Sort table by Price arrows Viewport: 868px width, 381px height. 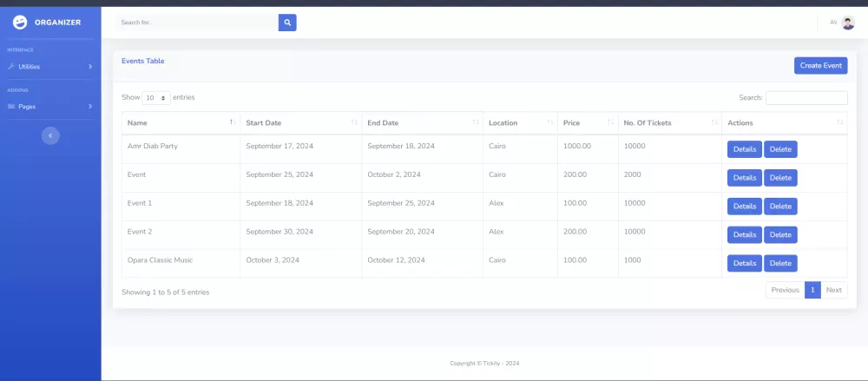tap(610, 122)
